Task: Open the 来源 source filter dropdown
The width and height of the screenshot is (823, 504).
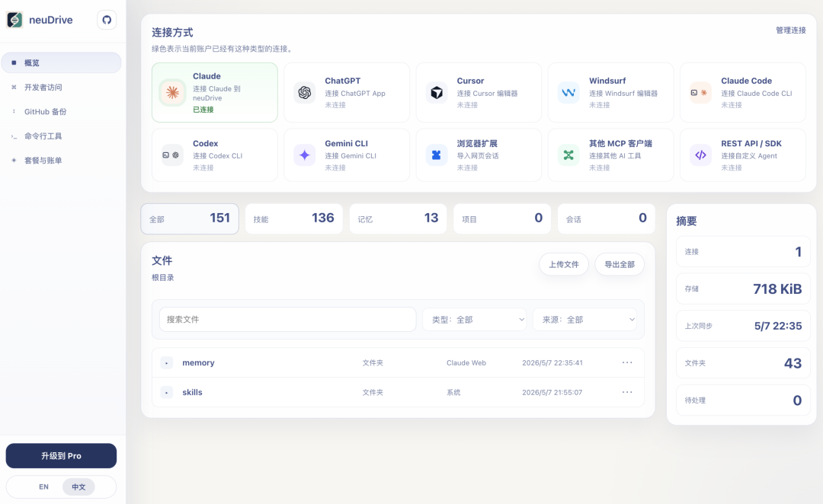Action: pyautogui.click(x=584, y=320)
